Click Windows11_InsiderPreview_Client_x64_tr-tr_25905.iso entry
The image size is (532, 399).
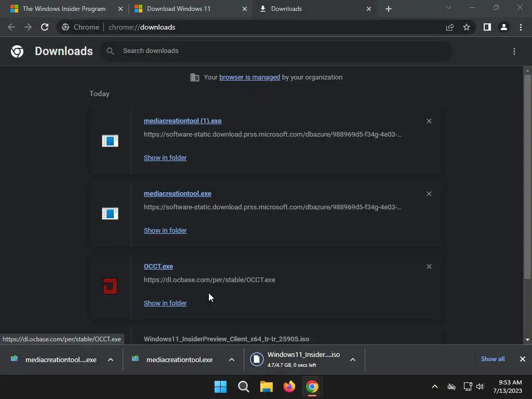click(227, 339)
